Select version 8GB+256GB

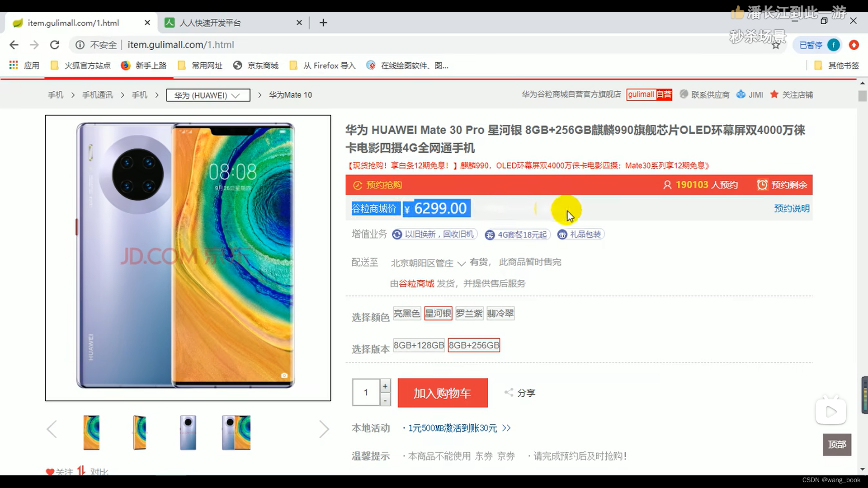coord(474,345)
